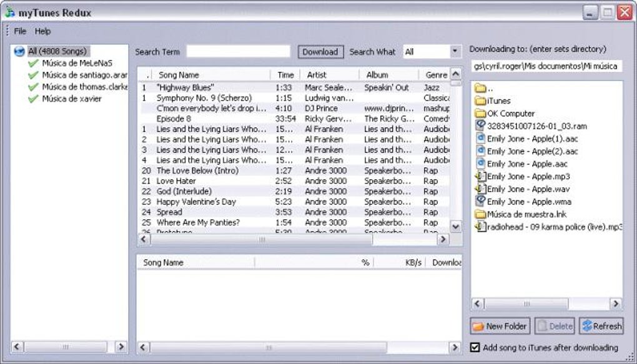Click the download queue KB/s column header

pyautogui.click(x=400, y=262)
